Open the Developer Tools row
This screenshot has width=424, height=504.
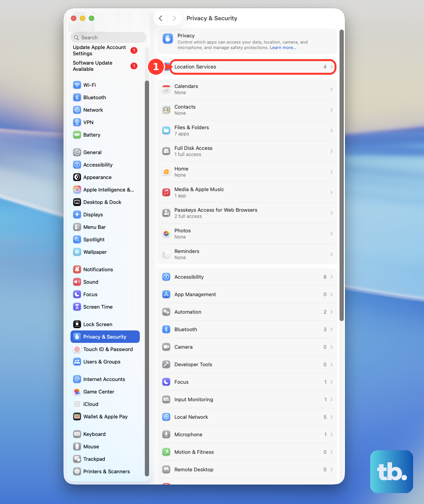[248, 364]
